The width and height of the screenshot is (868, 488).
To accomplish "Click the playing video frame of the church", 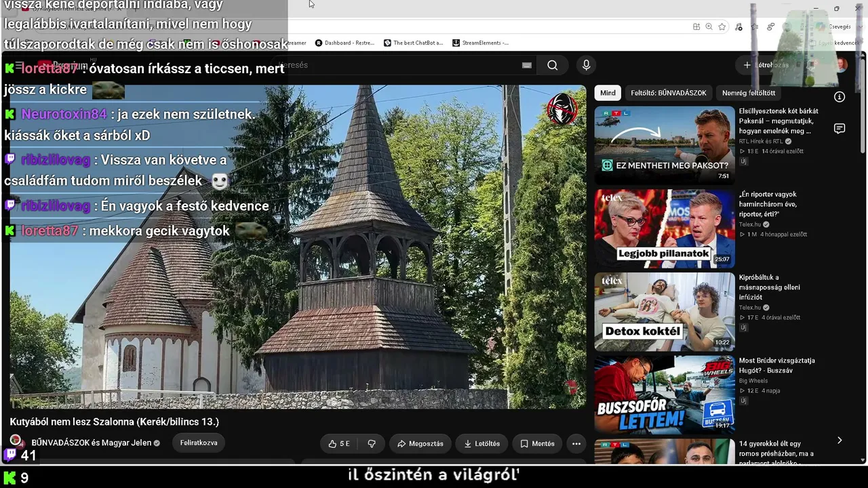I will click(298, 247).
